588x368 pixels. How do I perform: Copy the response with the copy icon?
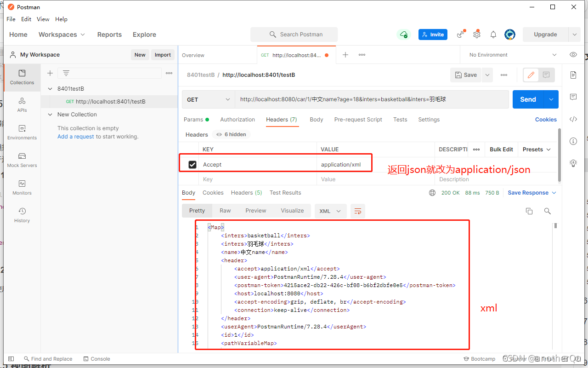point(529,211)
